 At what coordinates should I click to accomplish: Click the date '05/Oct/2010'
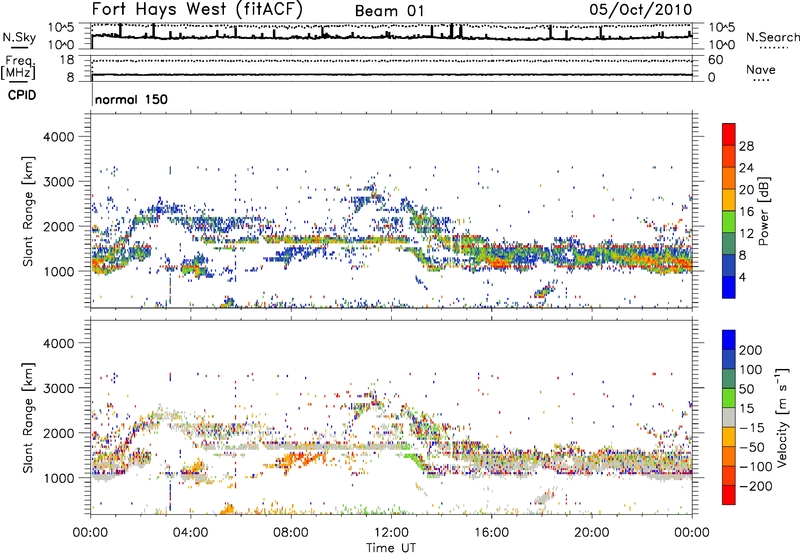click(x=641, y=10)
